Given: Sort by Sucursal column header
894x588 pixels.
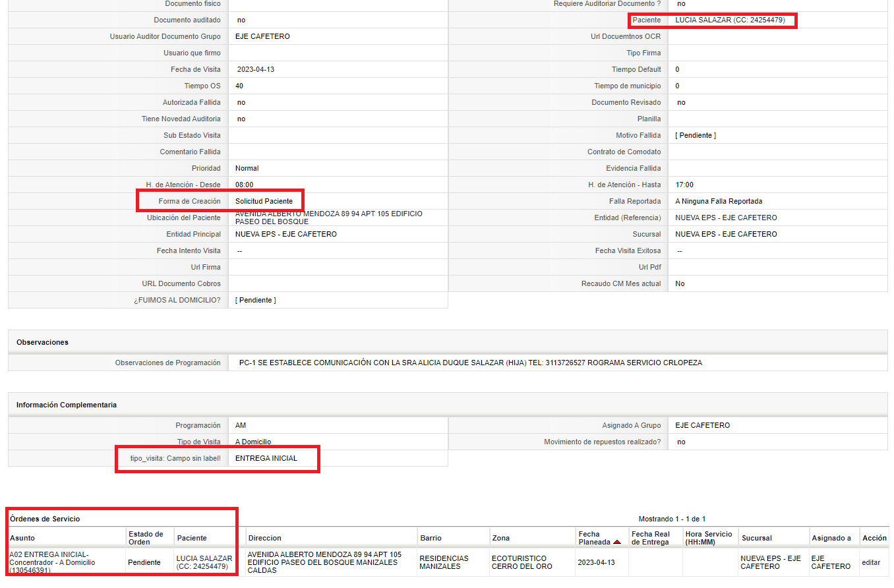Looking at the screenshot, I should (x=756, y=538).
